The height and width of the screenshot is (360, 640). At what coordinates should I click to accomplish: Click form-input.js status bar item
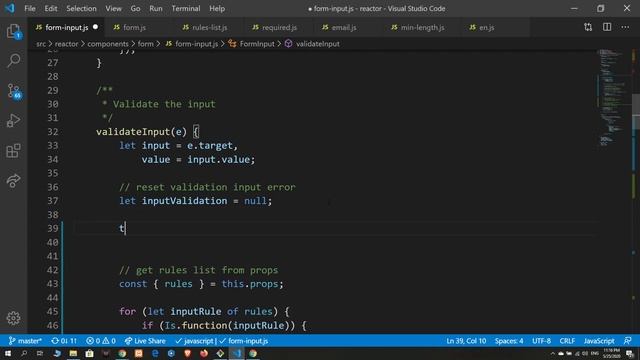[244, 341]
